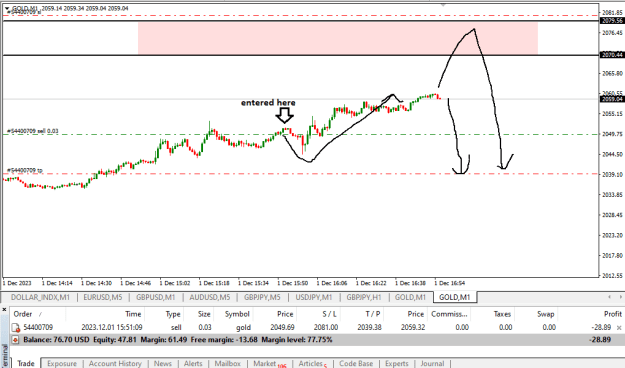Open the News terminal tab
The width and height of the screenshot is (625, 368).
[163, 363]
